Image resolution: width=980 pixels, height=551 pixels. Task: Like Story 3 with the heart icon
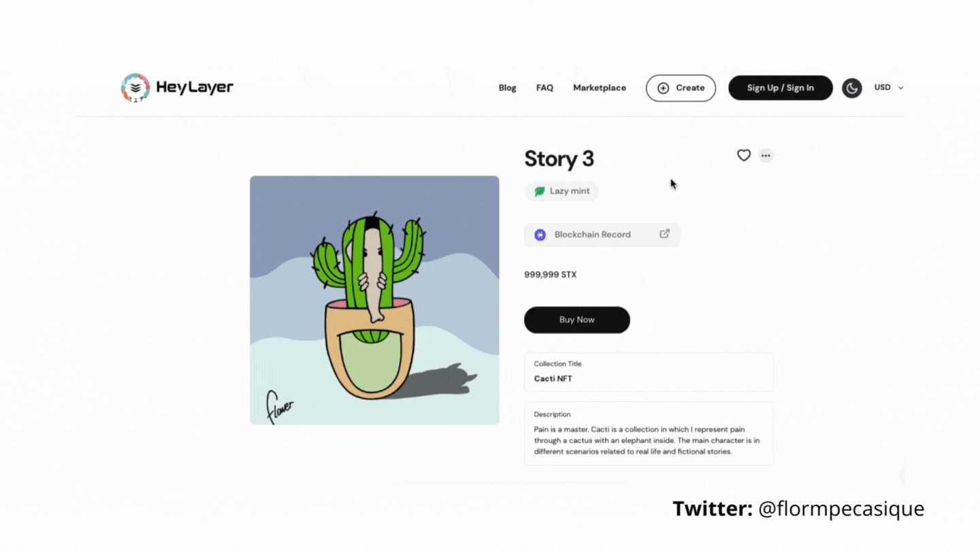tap(744, 156)
